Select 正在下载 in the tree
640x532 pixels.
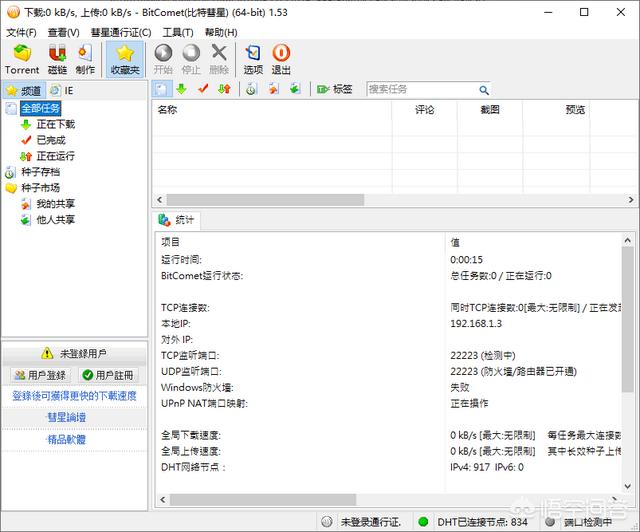(56, 124)
